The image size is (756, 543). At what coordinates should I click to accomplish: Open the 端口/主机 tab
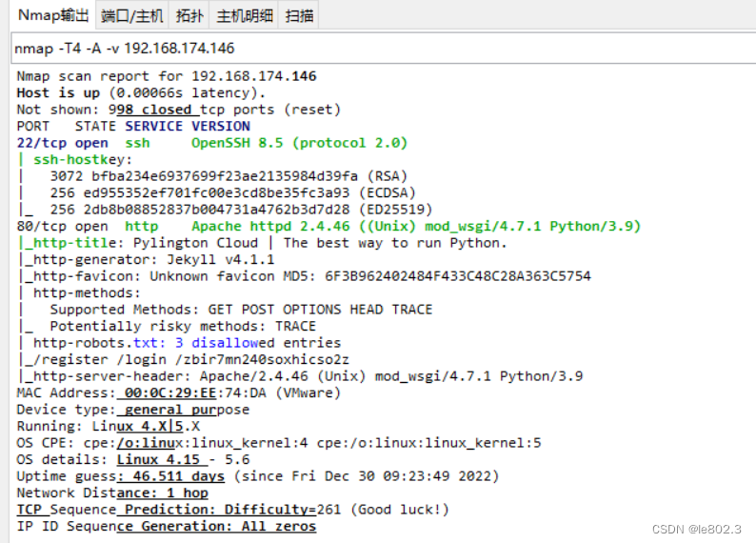pos(131,16)
